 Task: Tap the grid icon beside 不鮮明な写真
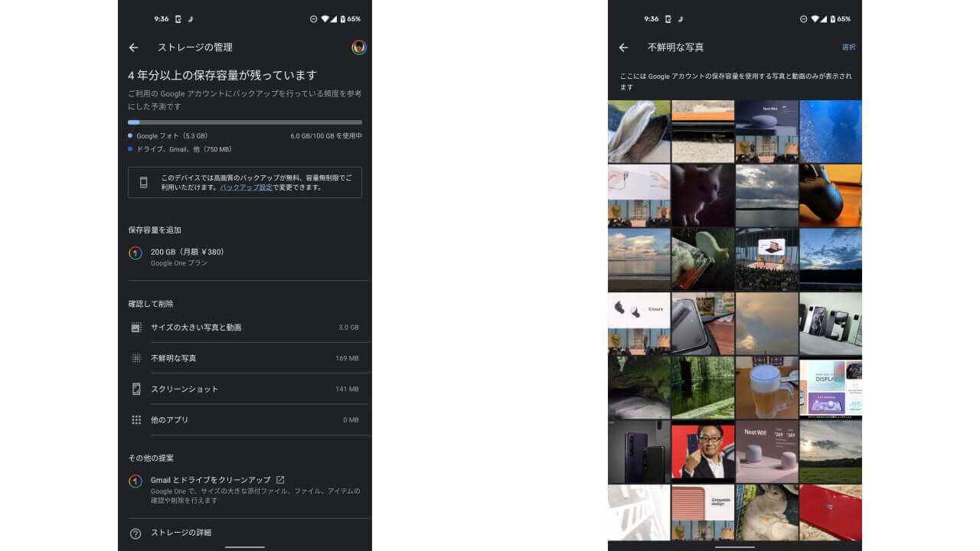coord(136,357)
